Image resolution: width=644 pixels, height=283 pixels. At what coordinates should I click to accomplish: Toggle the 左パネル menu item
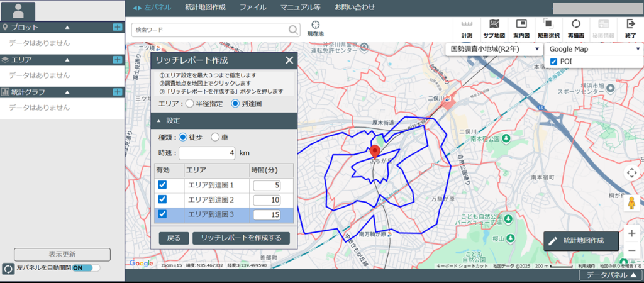point(152,8)
